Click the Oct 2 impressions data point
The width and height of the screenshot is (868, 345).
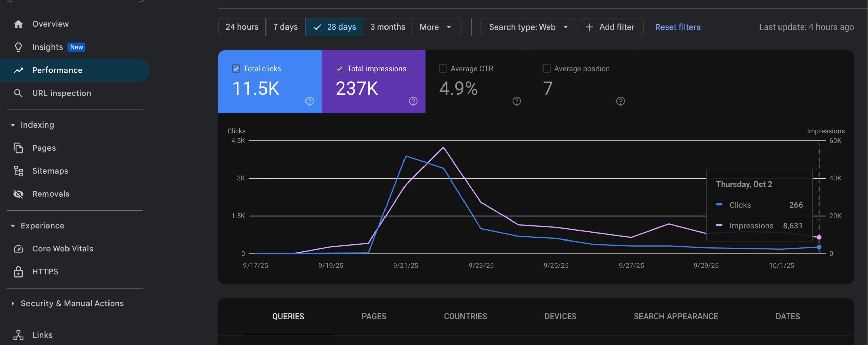click(819, 237)
